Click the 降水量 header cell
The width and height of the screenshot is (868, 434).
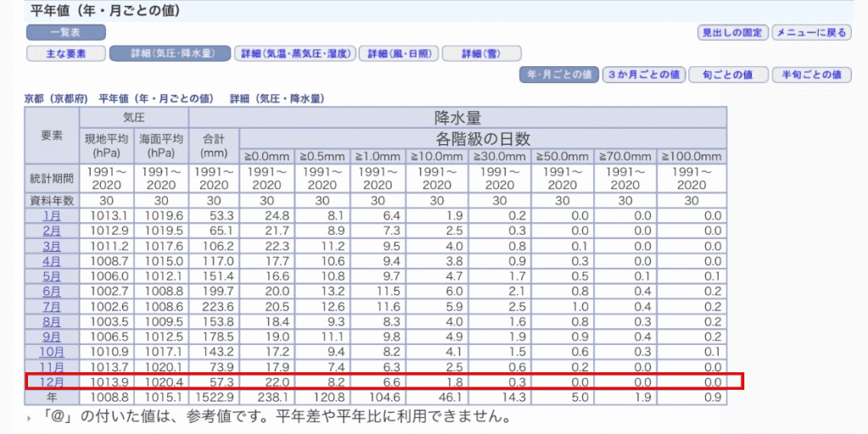(x=457, y=118)
